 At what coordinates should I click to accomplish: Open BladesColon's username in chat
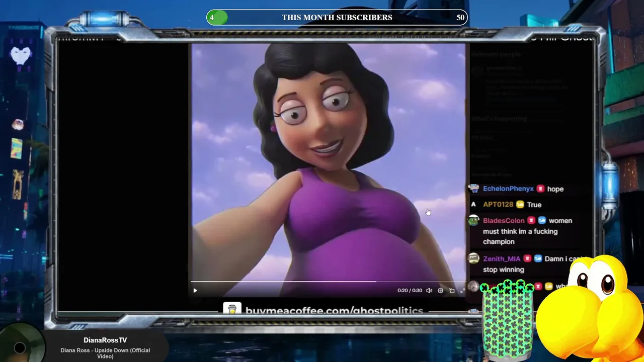point(504,221)
